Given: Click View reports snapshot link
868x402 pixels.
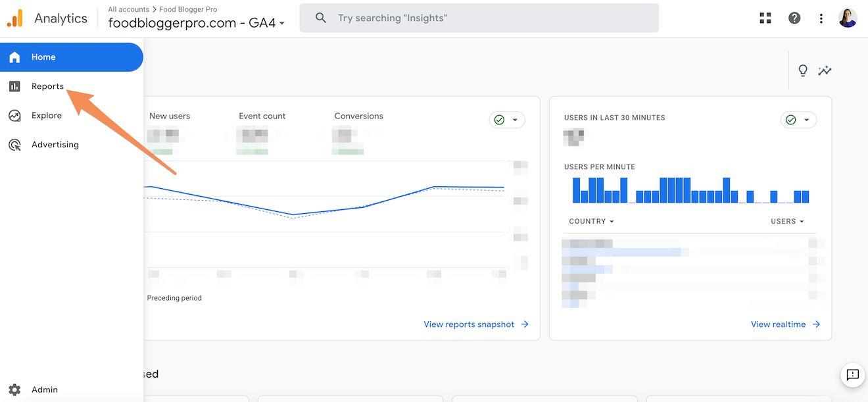Looking at the screenshot, I should coord(476,324).
